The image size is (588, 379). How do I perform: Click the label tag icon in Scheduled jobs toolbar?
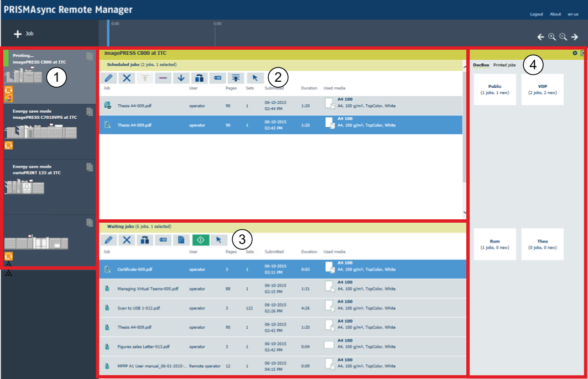point(217,78)
